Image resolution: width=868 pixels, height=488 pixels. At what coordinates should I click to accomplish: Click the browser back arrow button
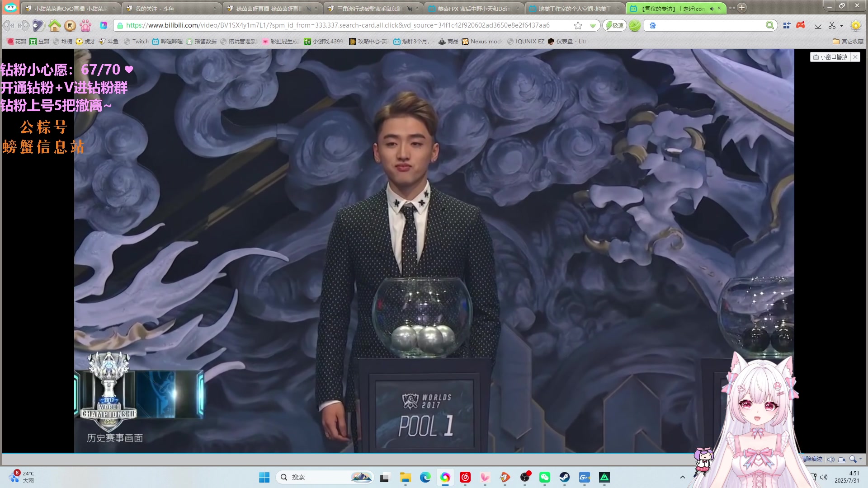point(8,26)
